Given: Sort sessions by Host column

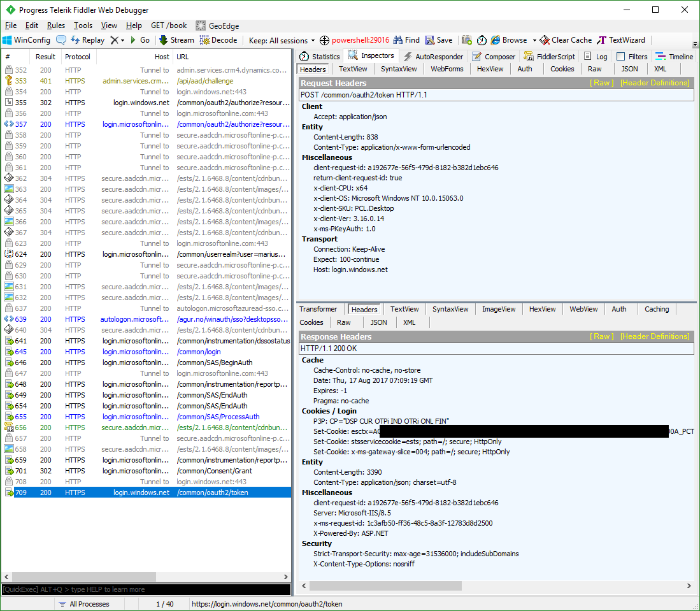Looking at the screenshot, I should (134, 57).
